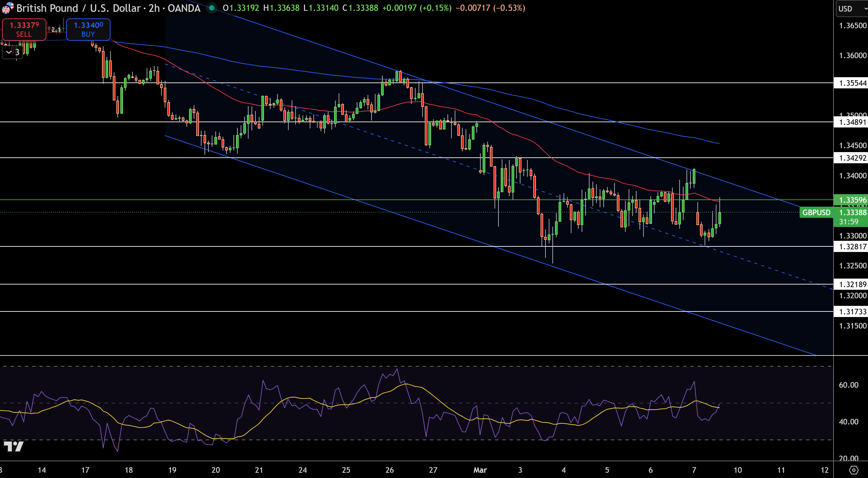Click the OANDA broker name in title
The width and height of the screenshot is (868, 478).
[184, 8]
